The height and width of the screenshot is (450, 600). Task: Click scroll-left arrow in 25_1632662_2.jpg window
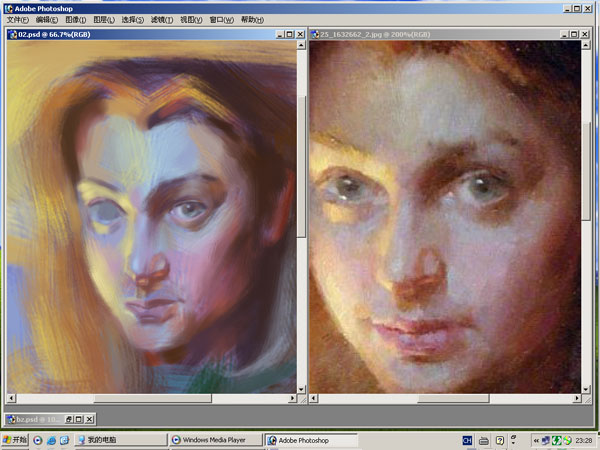point(314,398)
